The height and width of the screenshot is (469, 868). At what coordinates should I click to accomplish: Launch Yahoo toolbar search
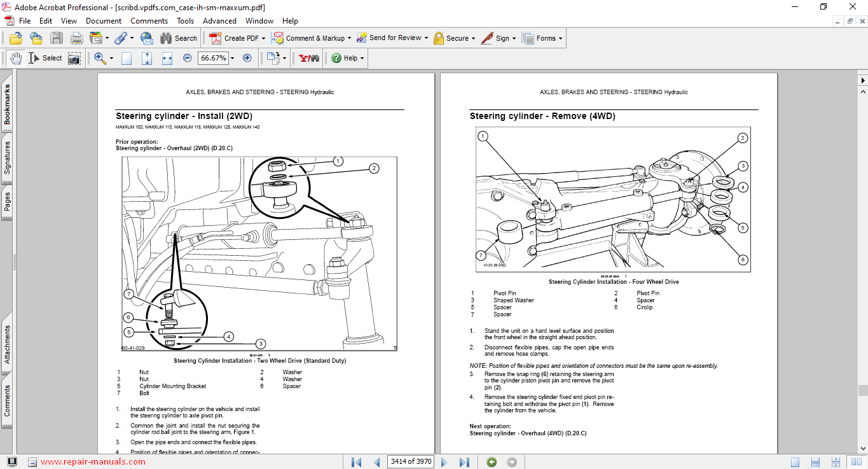pos(308,58)
